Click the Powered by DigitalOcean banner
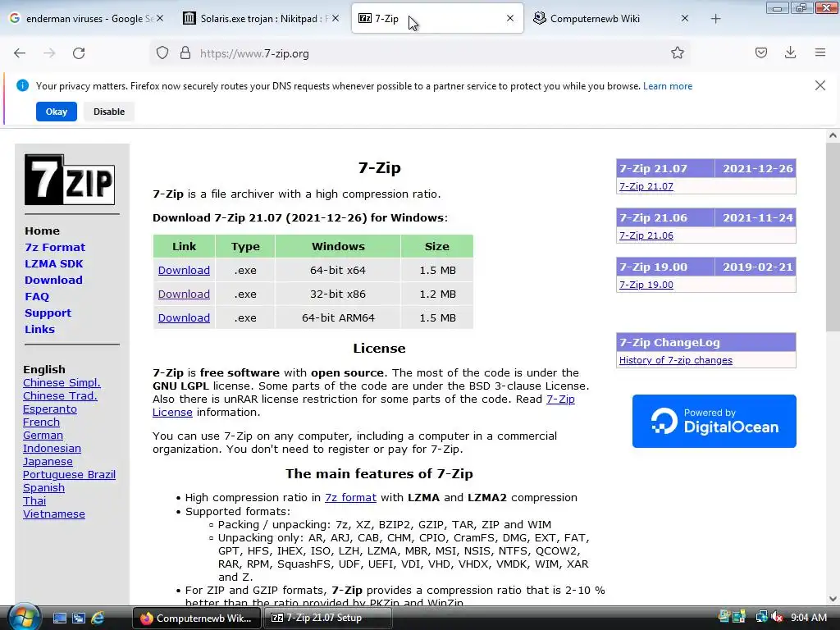Viewport: 840px width, 630px height. point(714,421)
